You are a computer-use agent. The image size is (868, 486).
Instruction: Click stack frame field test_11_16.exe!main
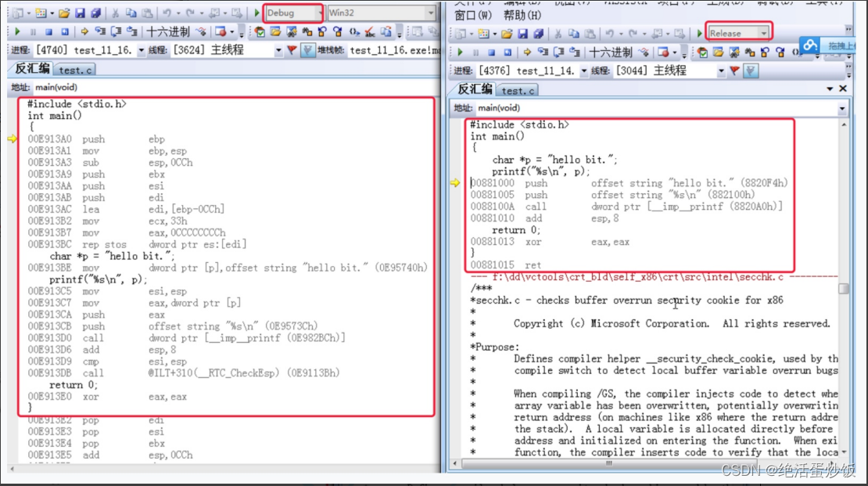[x=395, y=50]
